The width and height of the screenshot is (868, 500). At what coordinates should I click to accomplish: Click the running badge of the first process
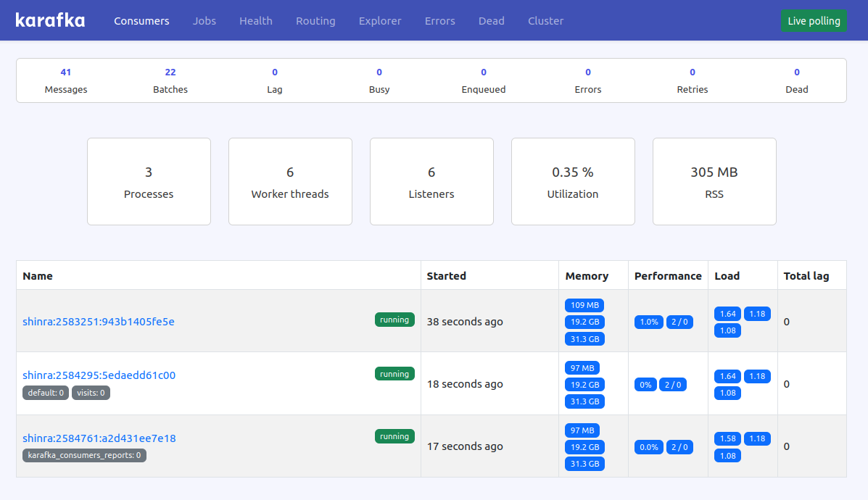coord(394,319)
